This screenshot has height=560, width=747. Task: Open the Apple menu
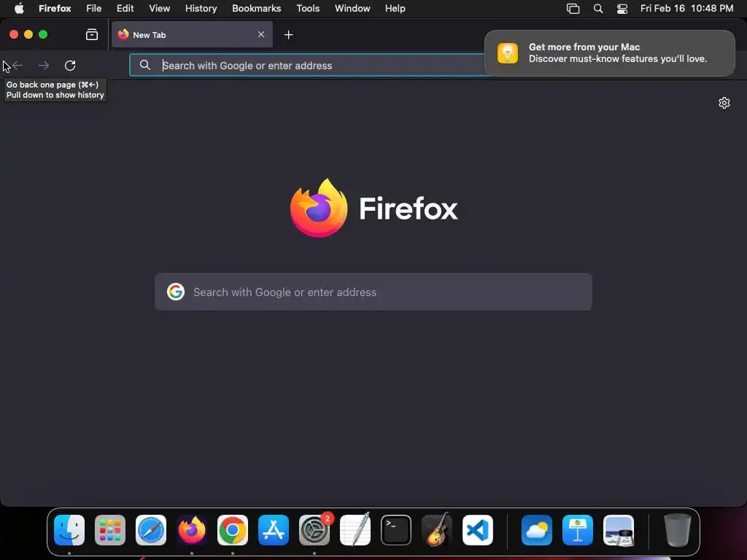[x=18, y=8]
